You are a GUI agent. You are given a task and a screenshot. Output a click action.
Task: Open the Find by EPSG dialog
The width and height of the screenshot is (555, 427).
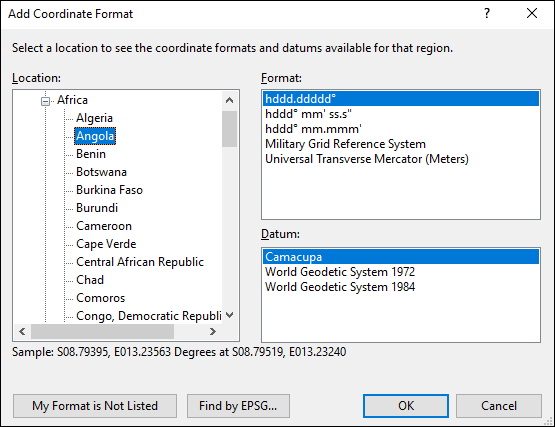238,406
